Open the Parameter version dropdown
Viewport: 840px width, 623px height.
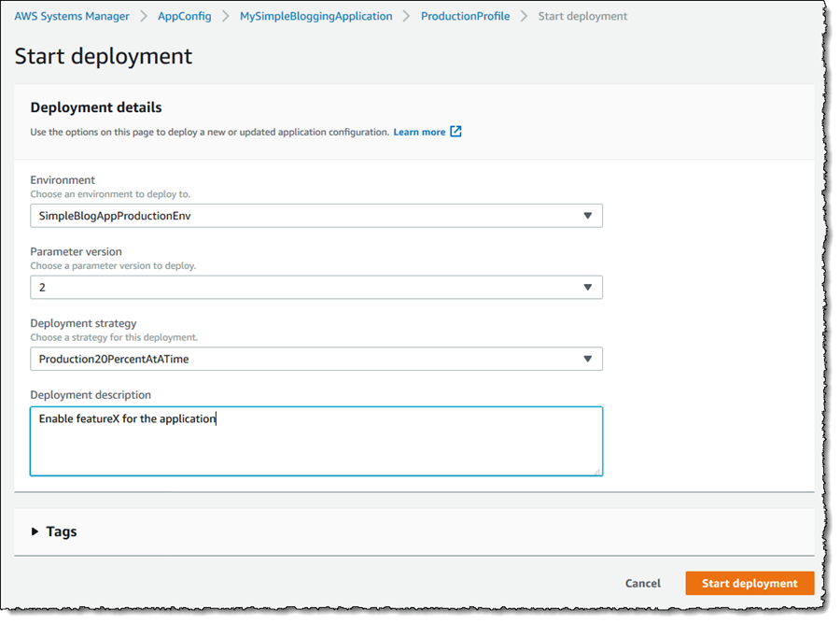pyautogui.click(x=316, y=288)
